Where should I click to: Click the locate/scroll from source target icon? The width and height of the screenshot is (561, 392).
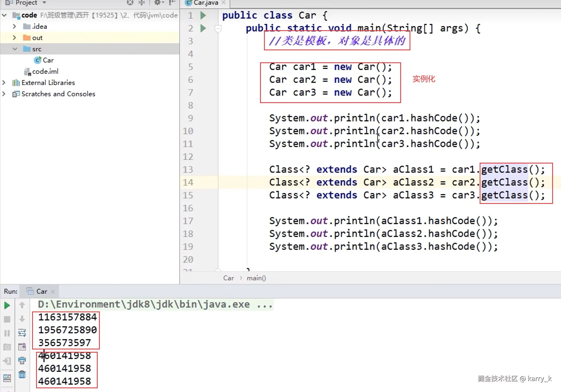pos(130,3)
